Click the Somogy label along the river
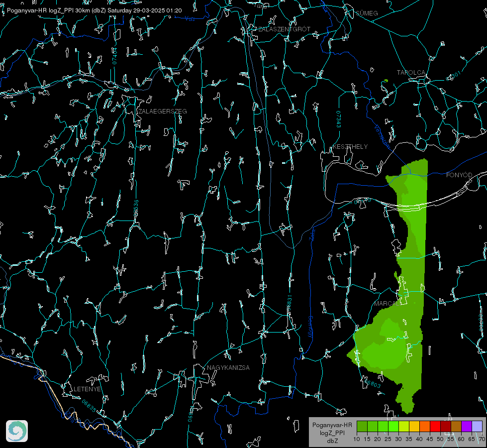The width and height of the screenshot is (487, 448). (x=310, y=327)
